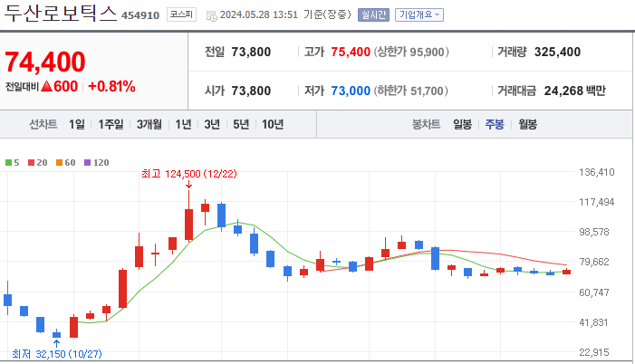
Task: Click the red up-triangle change indicator
Action: click(x=46, y=86)
